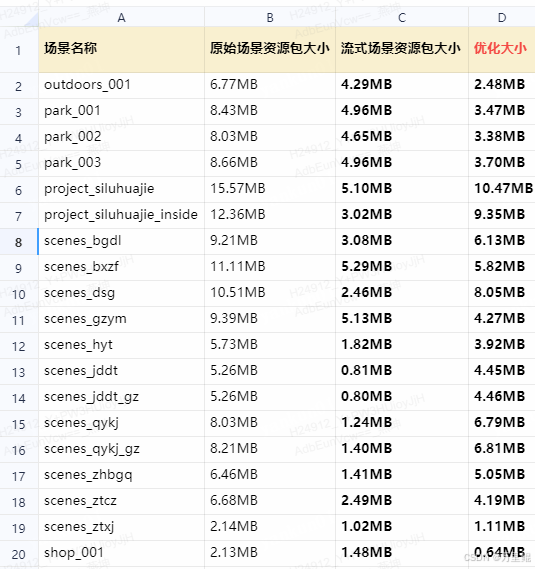Select cell 1.24MB

(402, 423)
